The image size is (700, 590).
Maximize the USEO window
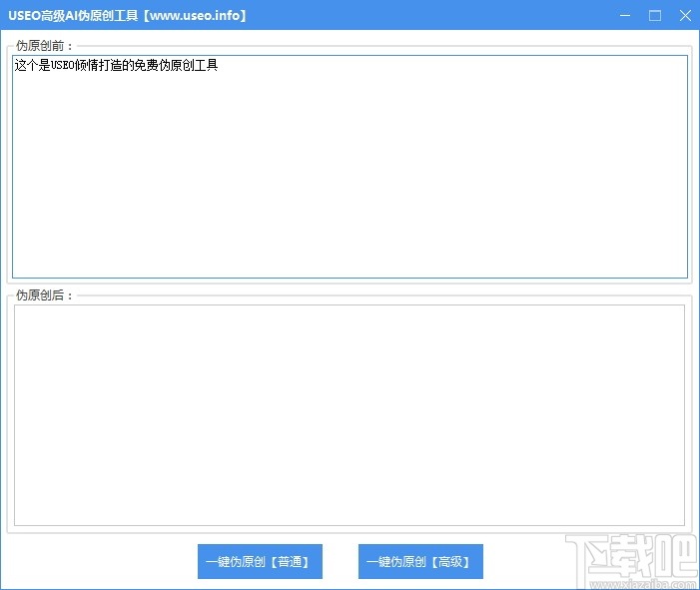pos(655,16)
